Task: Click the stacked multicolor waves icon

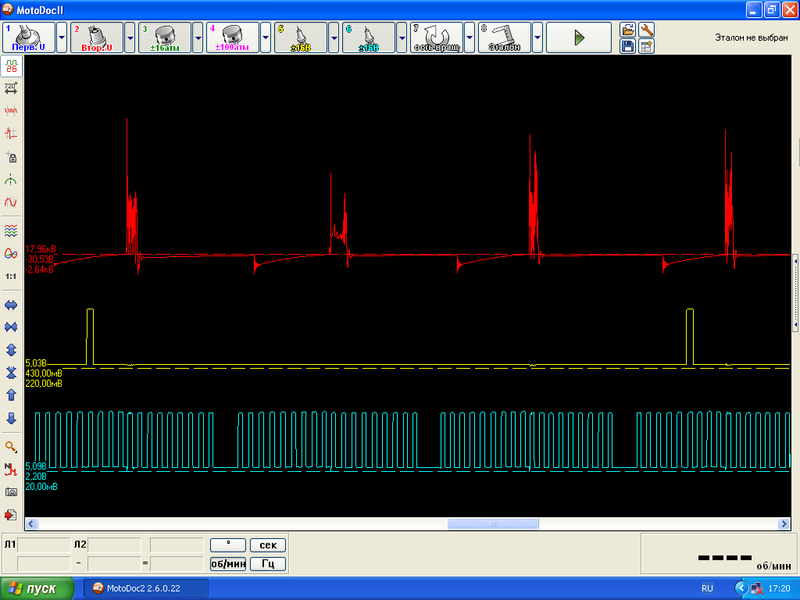Action: (x=11, y=231)
